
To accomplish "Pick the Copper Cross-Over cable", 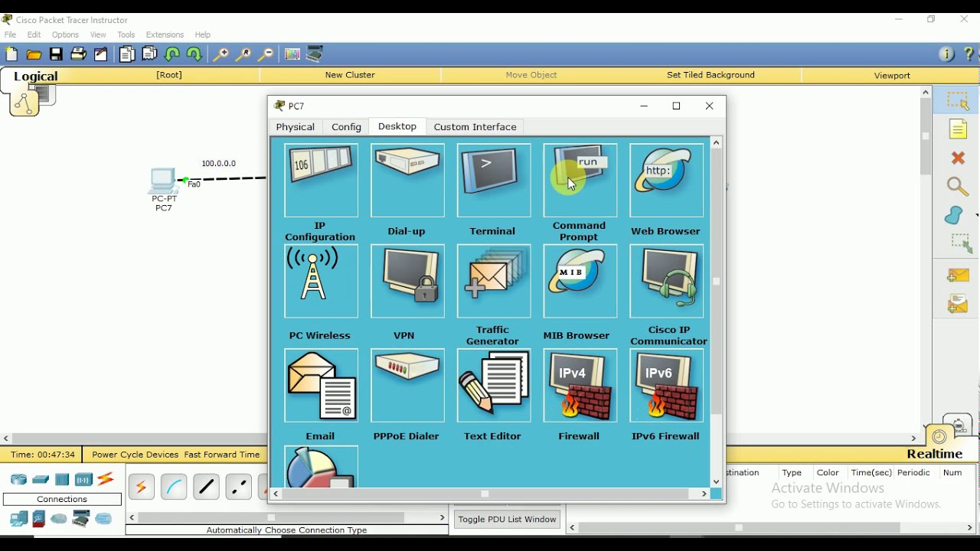I will [x=239, y=487].
